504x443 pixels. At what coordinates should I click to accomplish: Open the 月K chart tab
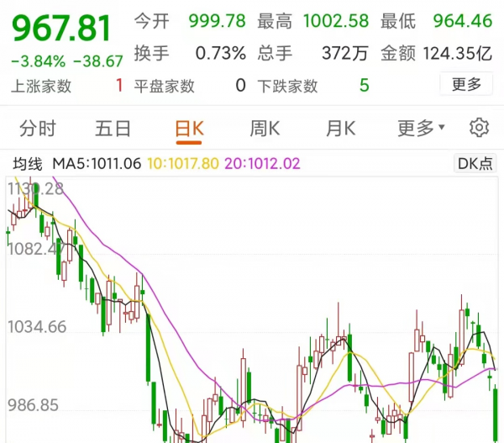(341, 129)
